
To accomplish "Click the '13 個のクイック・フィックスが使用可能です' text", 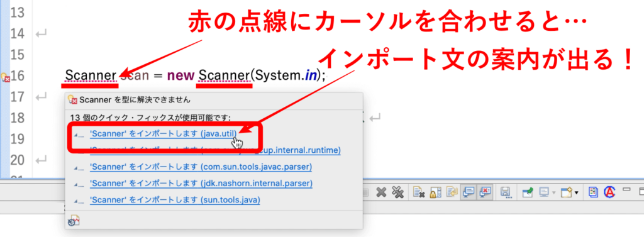I will click(x=150, y=118).
